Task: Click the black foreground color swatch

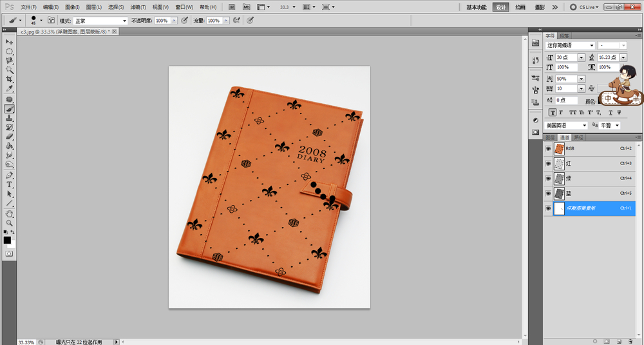Action: click(x=7, y=240)
